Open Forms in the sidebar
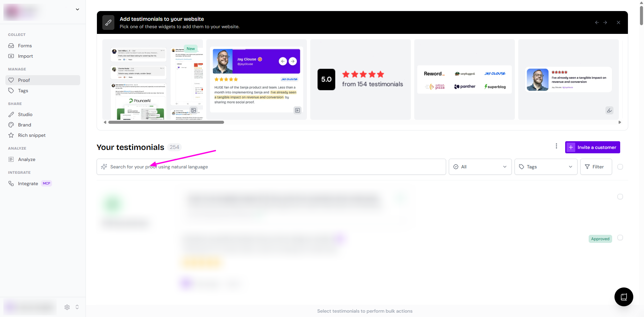This screenshot has width=644, height=317. 25,46
